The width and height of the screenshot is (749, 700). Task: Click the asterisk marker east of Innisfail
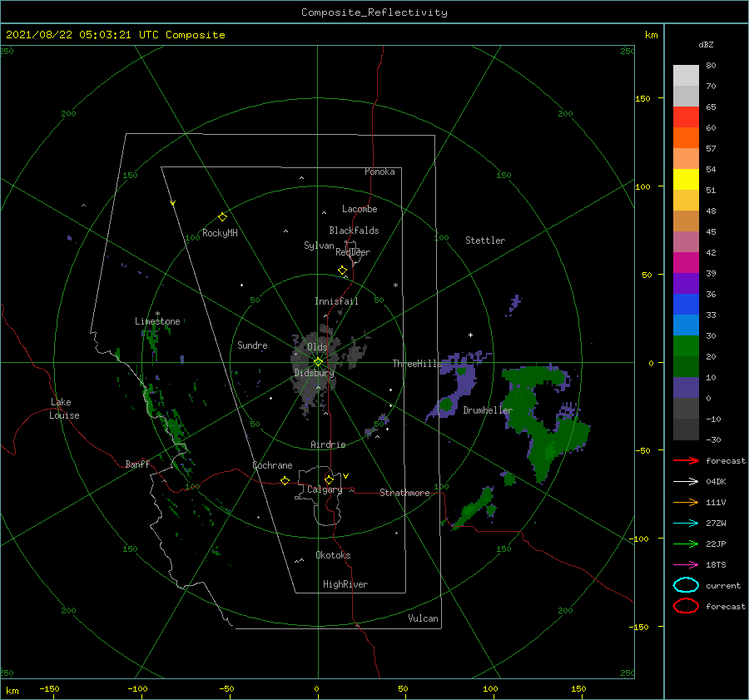[395, 285]
